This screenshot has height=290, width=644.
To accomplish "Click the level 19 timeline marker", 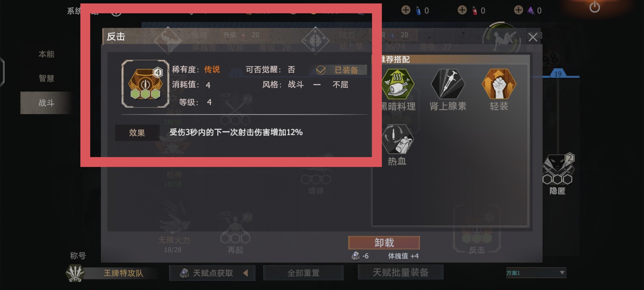I will (x=558, y=73).
